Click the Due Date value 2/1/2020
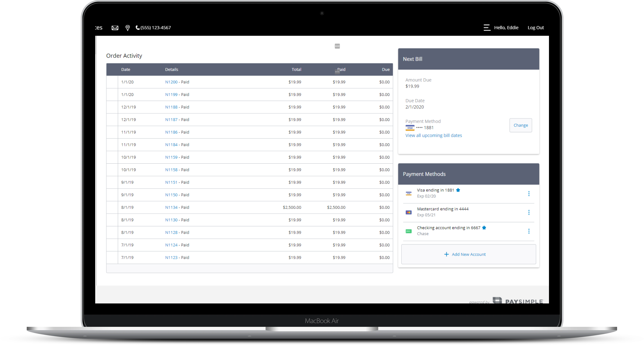Viewport: 644px width, 345px height. [x=414, y=107]
